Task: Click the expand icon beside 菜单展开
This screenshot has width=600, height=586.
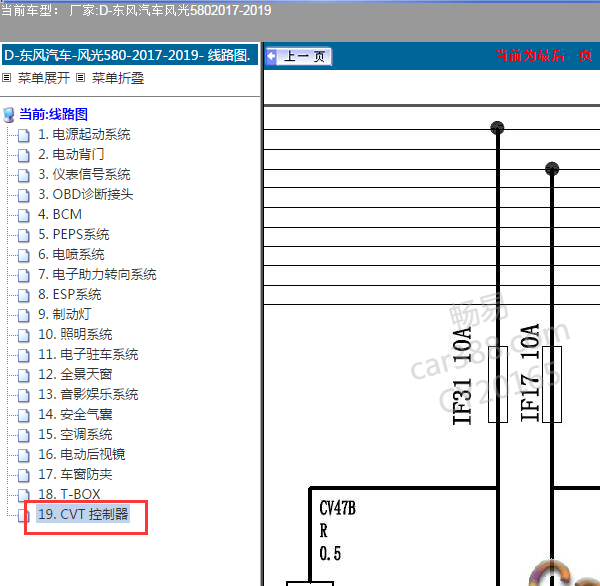Action: (7, 78)
